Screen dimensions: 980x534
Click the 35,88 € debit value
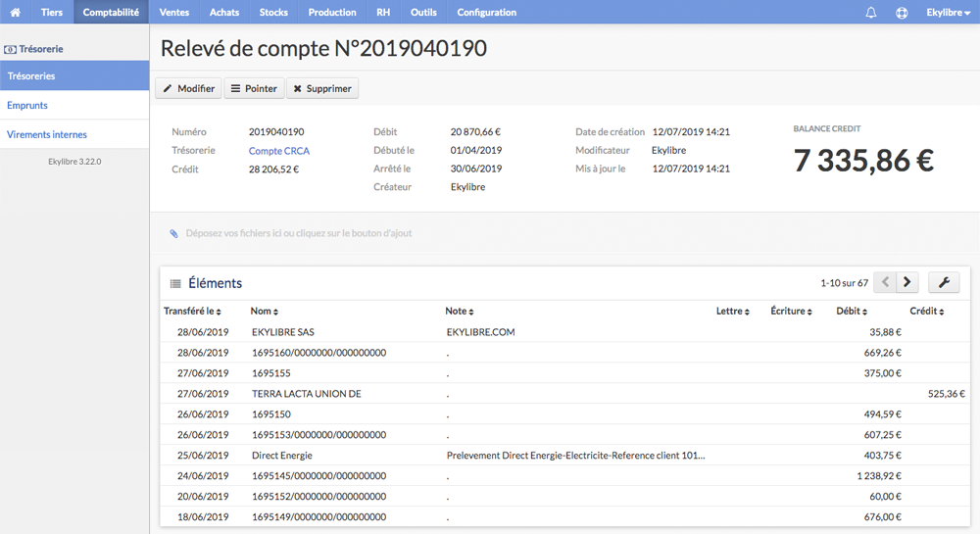click(886, 332)
